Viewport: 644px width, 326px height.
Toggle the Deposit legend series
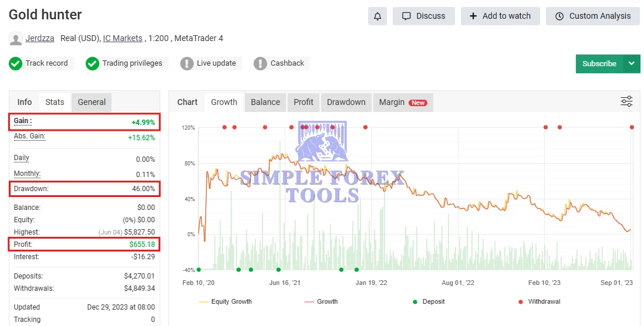429,301
